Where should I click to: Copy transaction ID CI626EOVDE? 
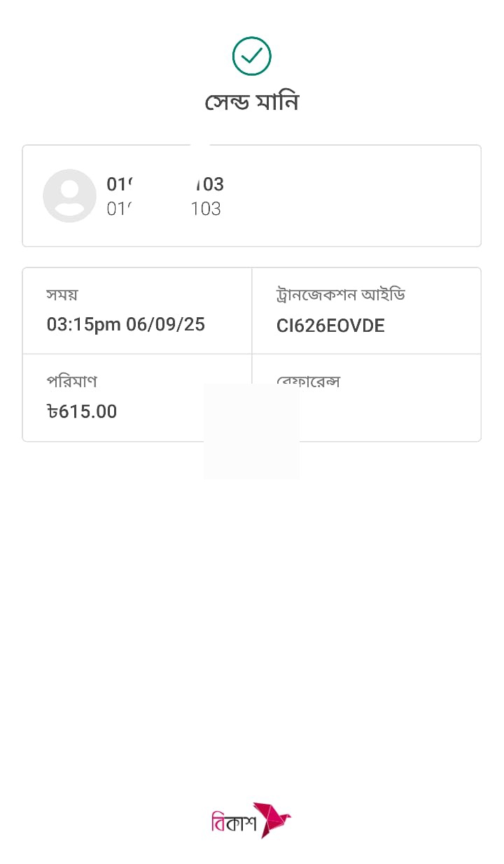coord(330,326)
